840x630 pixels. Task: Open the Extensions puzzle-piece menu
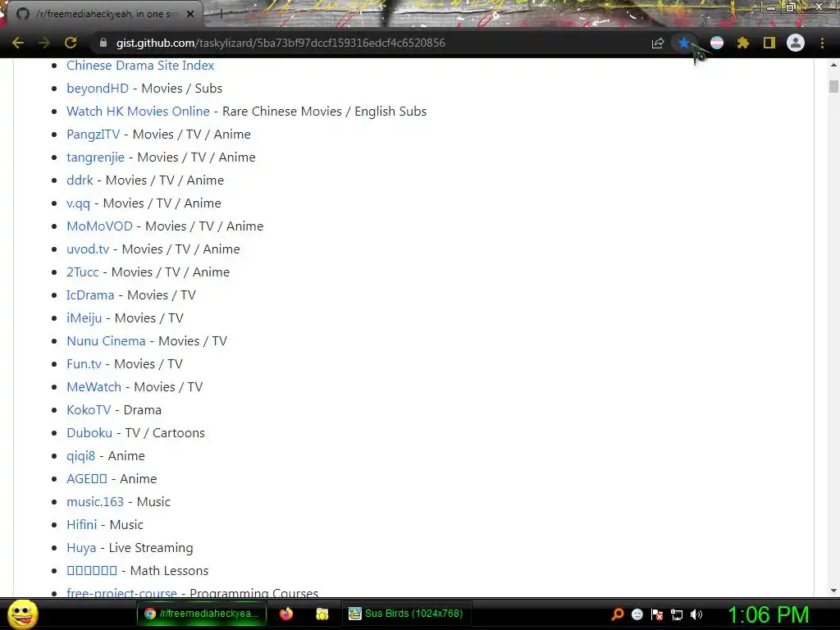point(743,43)
